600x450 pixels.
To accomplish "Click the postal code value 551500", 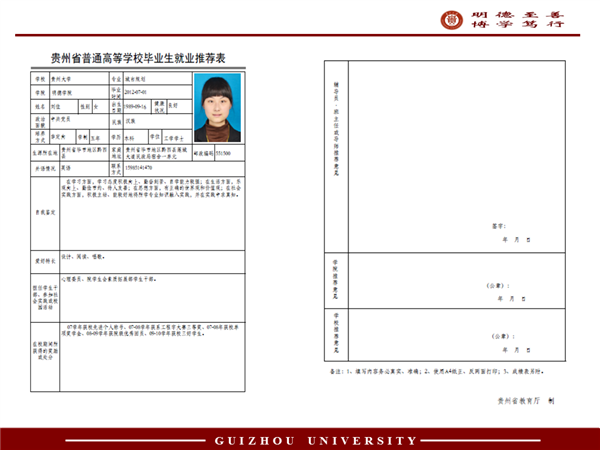I will 223,153.
